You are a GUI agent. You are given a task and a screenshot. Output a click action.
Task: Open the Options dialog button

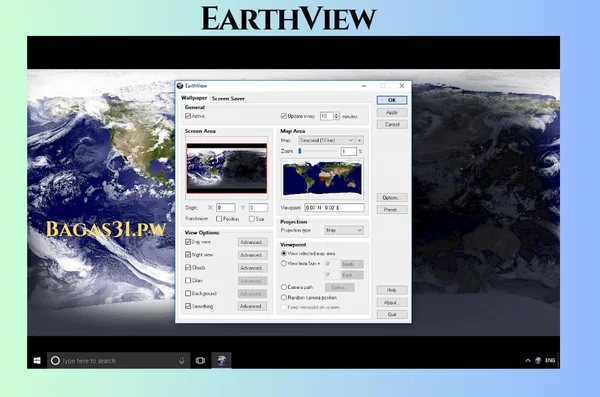point(392,198)
